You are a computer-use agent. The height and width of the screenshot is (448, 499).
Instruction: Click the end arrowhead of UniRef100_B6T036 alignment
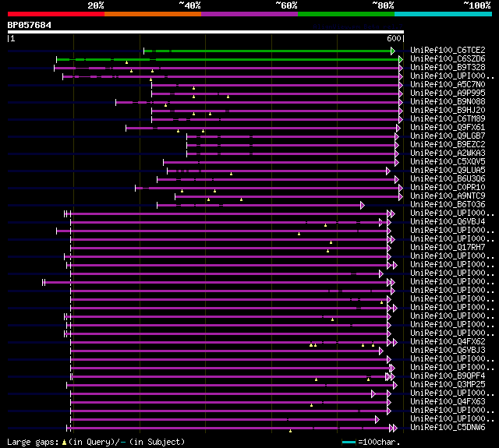point(363,206)
